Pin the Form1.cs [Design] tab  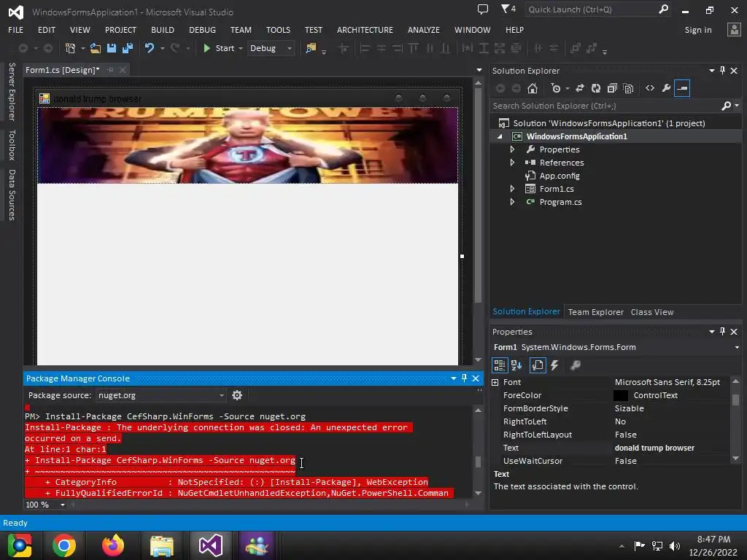point(111,70)
